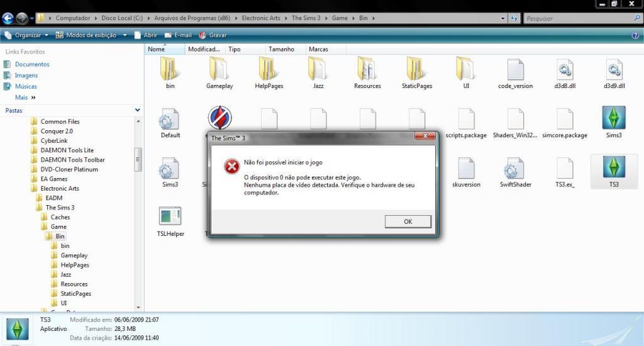Click the refresh button beside address bar
Screen dimensions: 644x346
point(514,18)
